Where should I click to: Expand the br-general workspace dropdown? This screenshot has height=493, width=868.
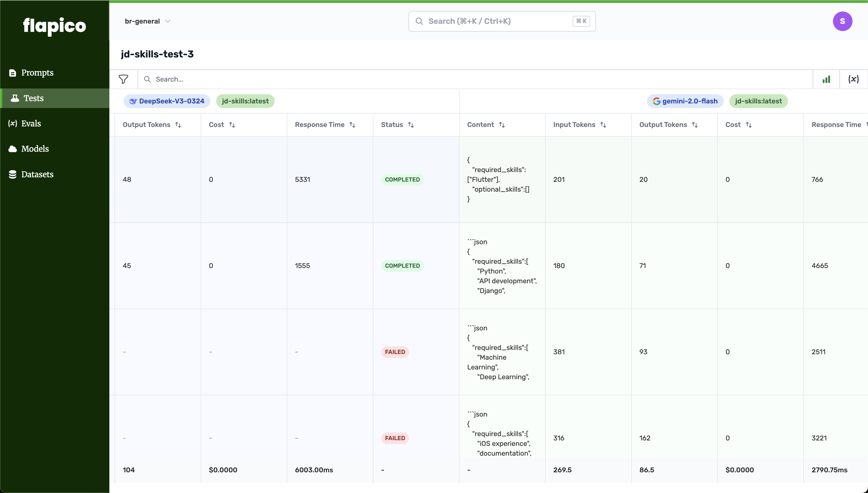148,21
